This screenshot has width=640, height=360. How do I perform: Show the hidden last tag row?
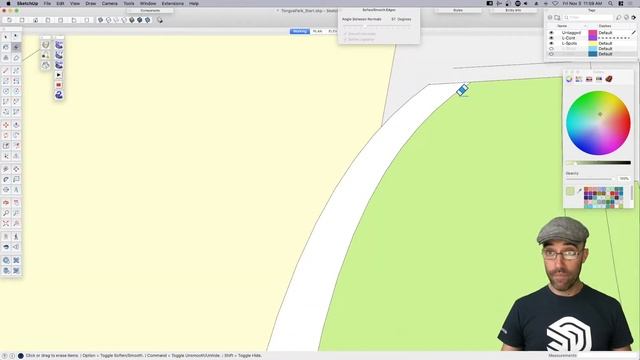[551, 54]
